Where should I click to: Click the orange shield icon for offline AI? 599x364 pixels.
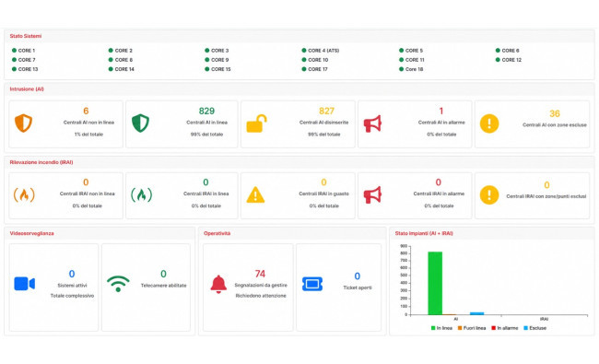click(23, 123)
